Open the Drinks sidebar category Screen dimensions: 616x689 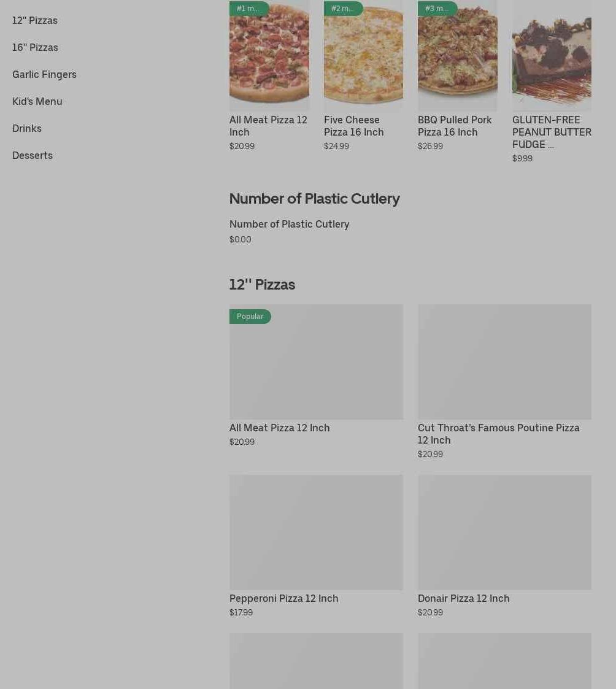point(27,128)
